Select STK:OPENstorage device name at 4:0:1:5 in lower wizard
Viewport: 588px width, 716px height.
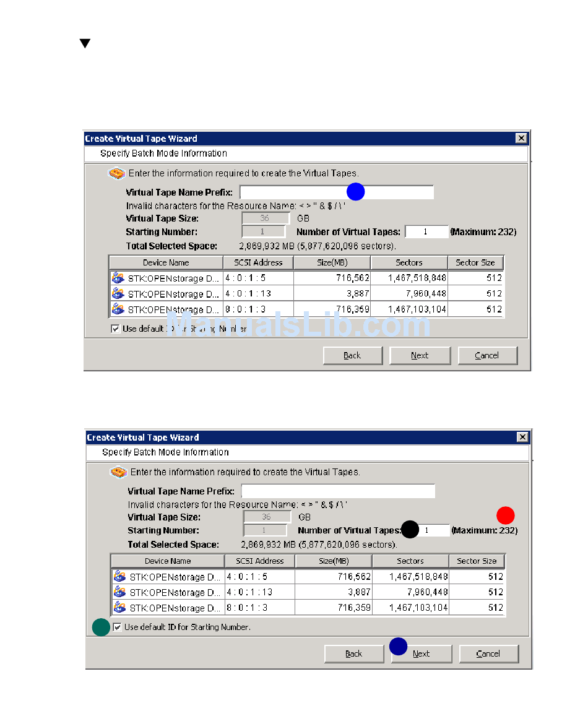175,577
